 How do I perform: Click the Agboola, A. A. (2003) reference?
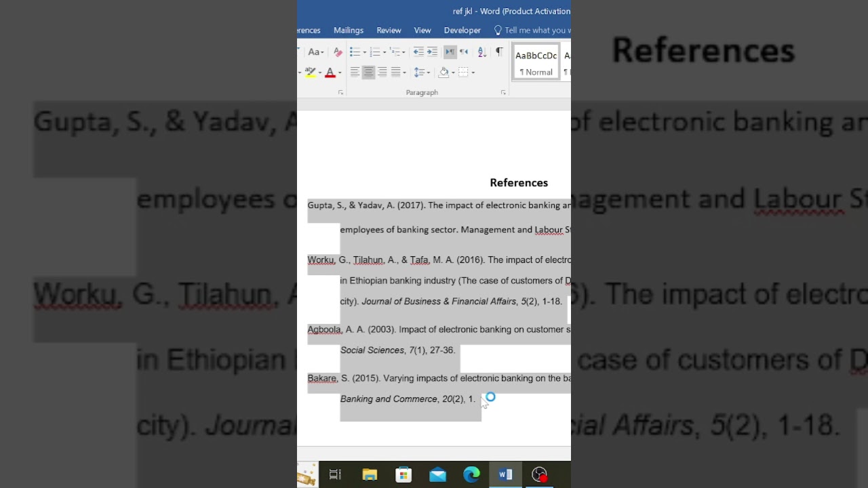point(439,329)
